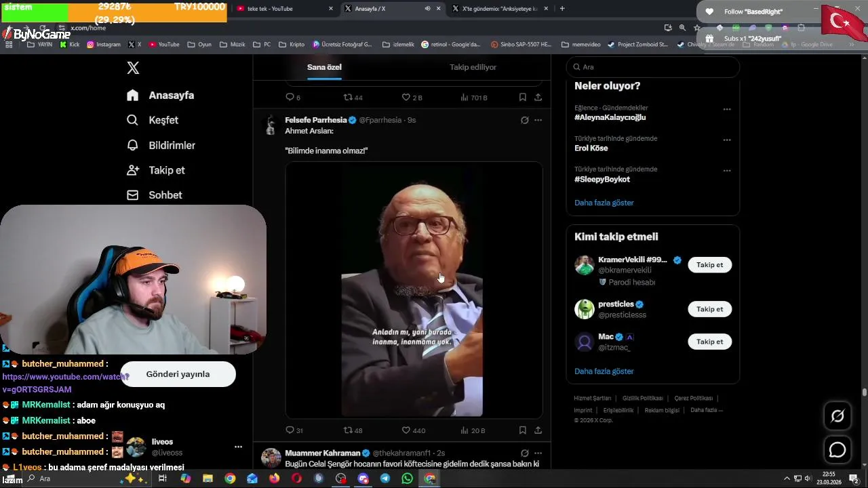The image size is (868, 488).
Task: Open more options for #AleynaKalaycıoğlu trend
Action: [727, 109]
